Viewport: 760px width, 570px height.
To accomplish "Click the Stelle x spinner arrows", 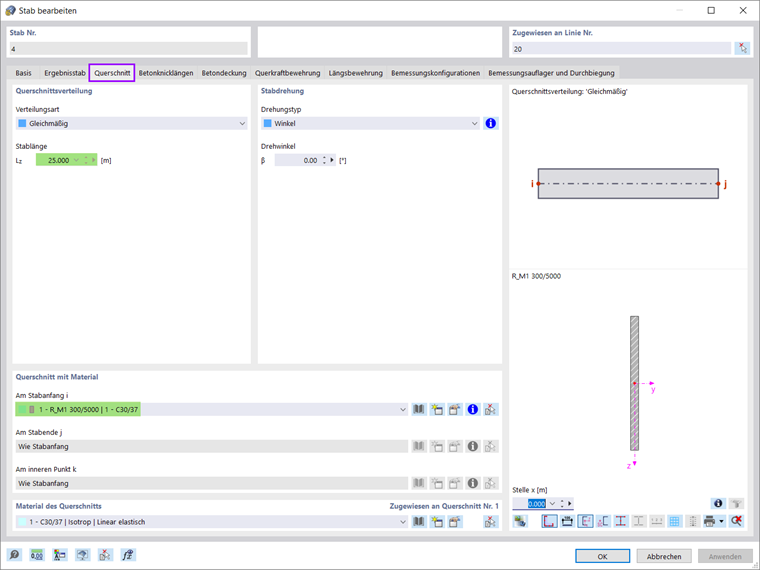I will click(562, 504).
